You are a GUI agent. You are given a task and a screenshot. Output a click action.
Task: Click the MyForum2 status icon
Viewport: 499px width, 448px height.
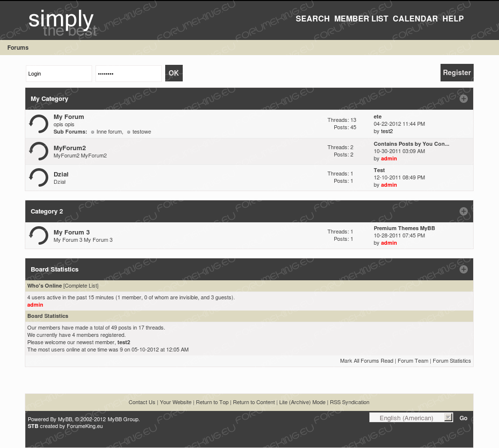pyautogui.click(x=38, y=151)
